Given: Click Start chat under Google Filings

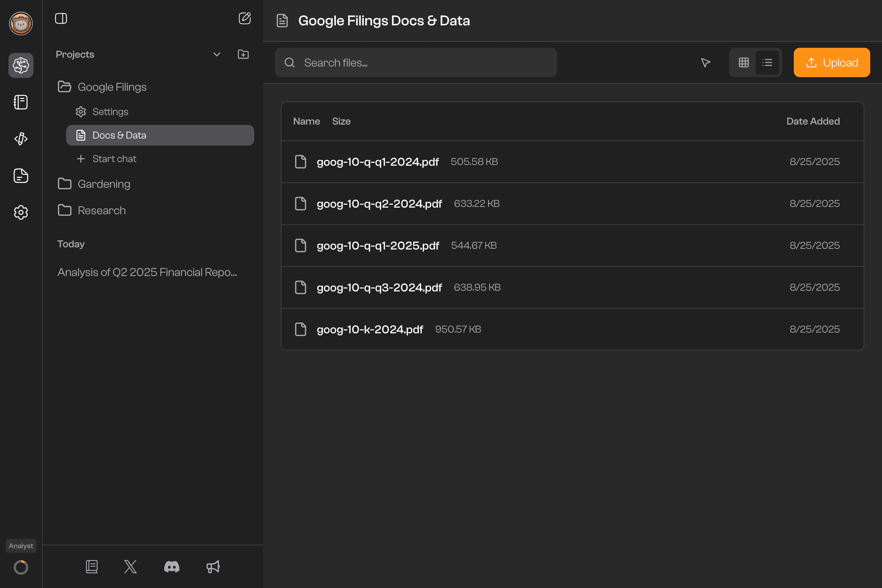Looking at the screenshot, I should coord(114,159).
